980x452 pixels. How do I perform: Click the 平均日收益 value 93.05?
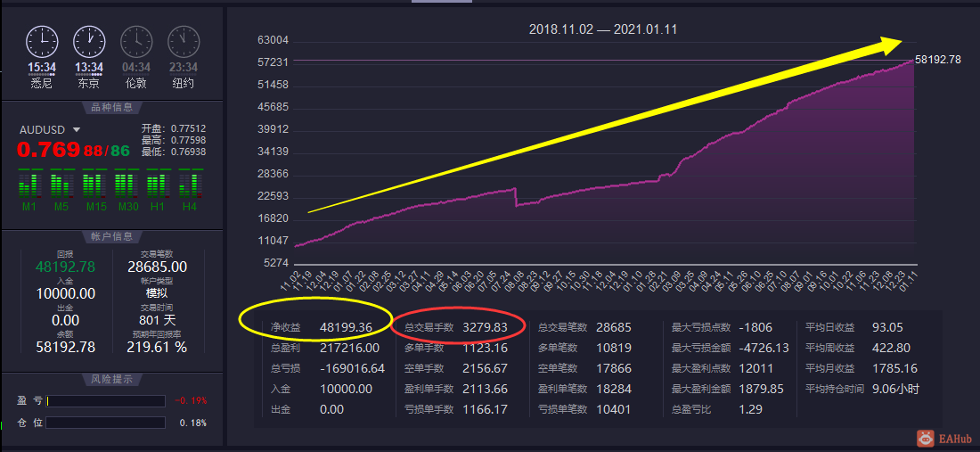coord(887,327)
